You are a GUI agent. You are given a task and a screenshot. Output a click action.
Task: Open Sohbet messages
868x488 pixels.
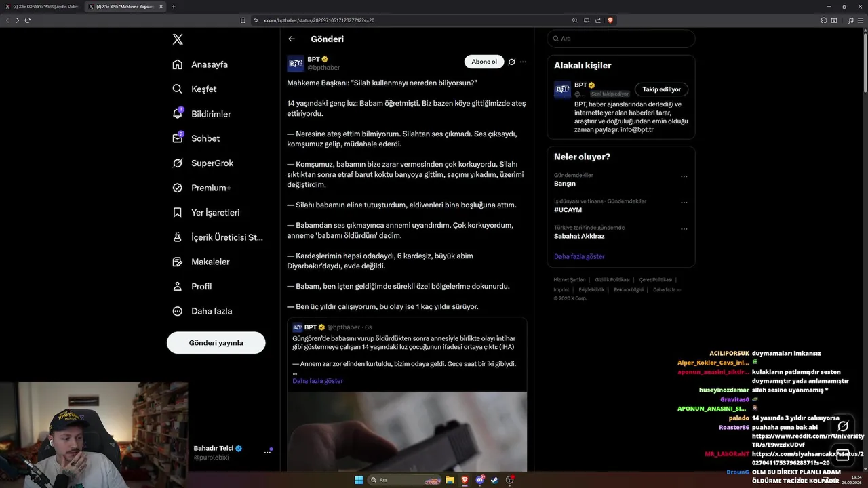196,138
